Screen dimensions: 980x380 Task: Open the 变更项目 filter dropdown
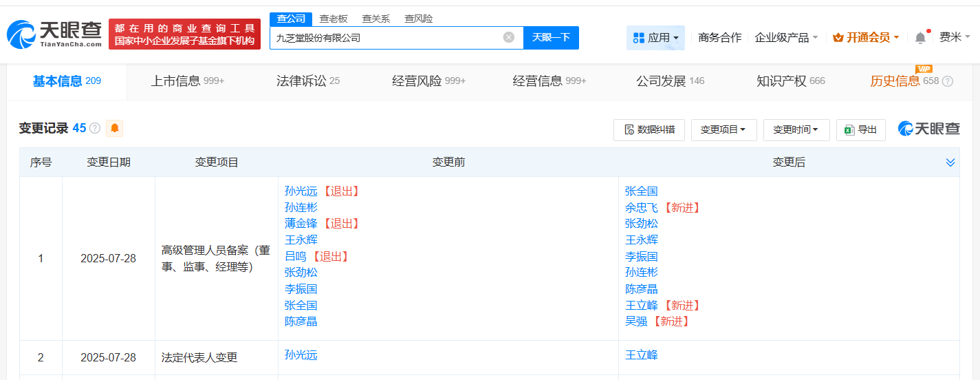point(723,129)
